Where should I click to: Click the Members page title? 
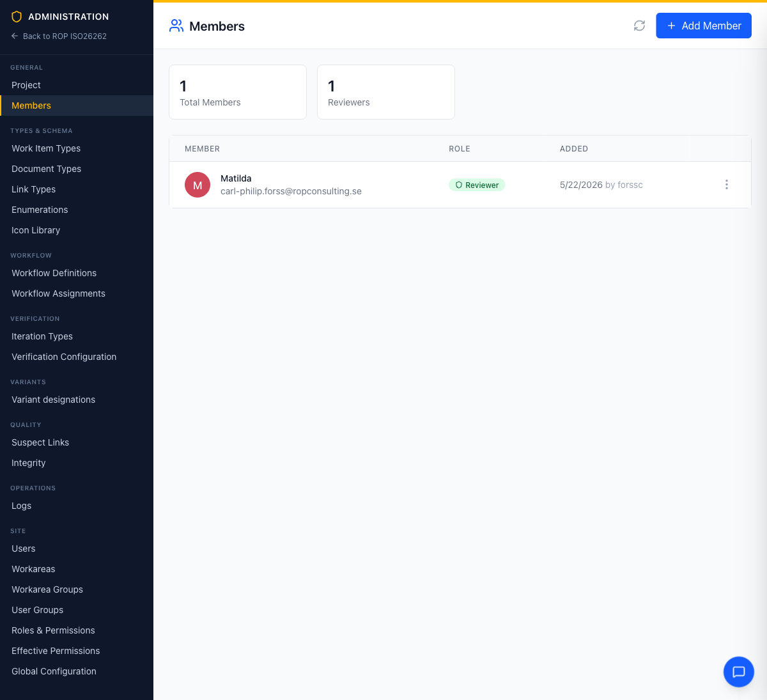pos(217,26)
